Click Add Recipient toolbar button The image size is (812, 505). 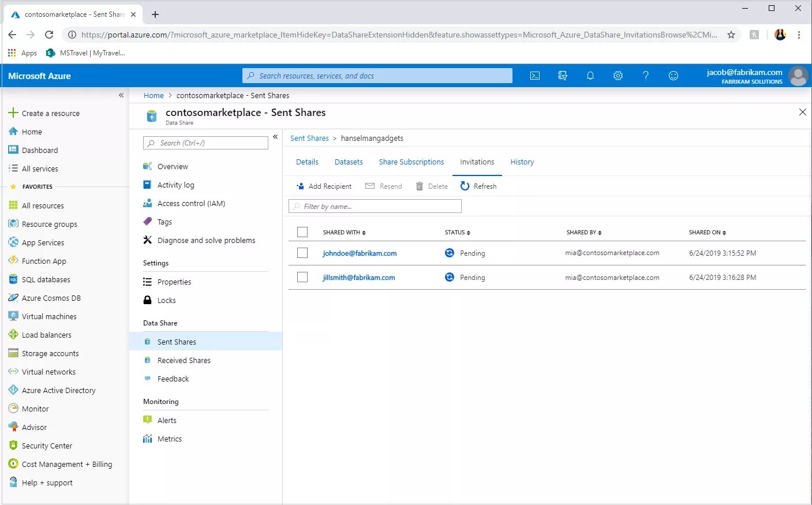coord(324,186)
